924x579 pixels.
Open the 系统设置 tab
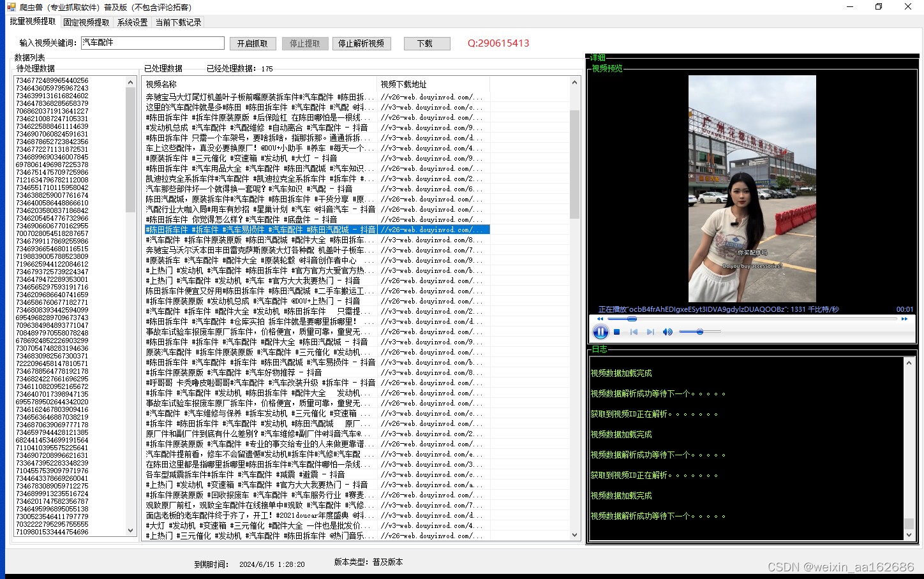(132, 22)
